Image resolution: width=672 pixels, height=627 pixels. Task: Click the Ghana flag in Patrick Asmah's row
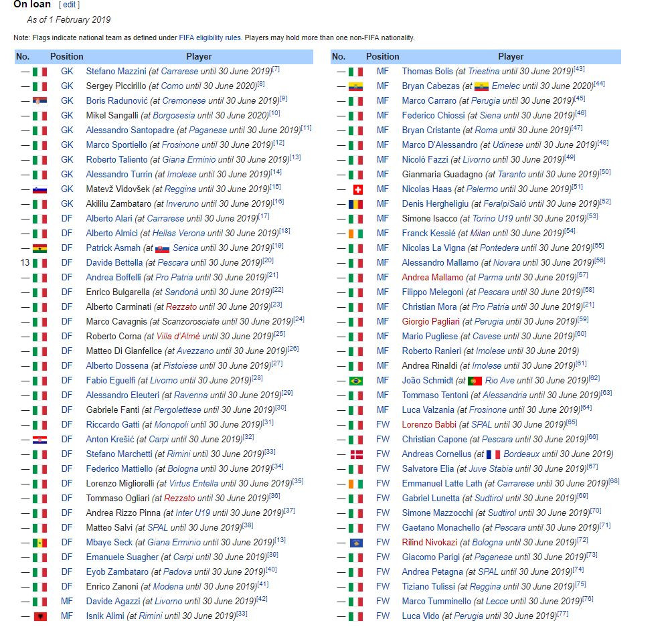pos(40,248)
